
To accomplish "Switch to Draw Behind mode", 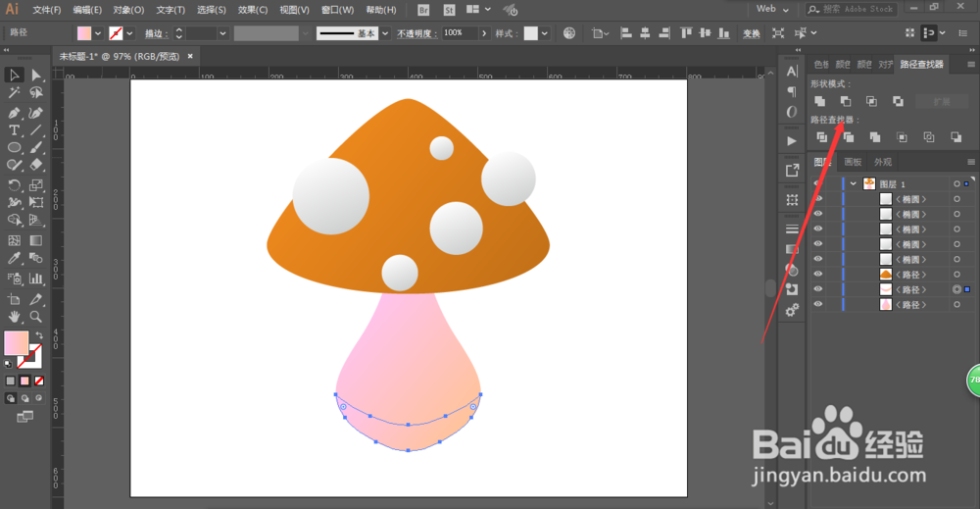I will (x=25, y=398).
